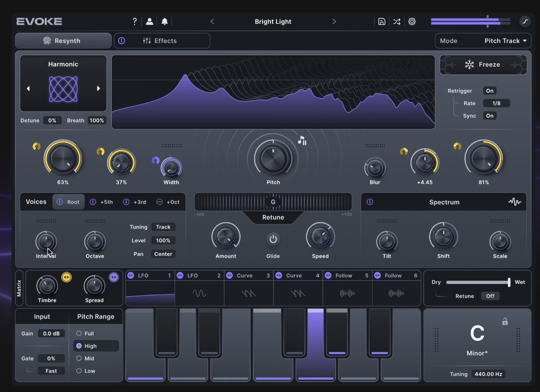The image size is (540, 392).
Task: Toggle Sync On setting
Action: coord(490,116)
